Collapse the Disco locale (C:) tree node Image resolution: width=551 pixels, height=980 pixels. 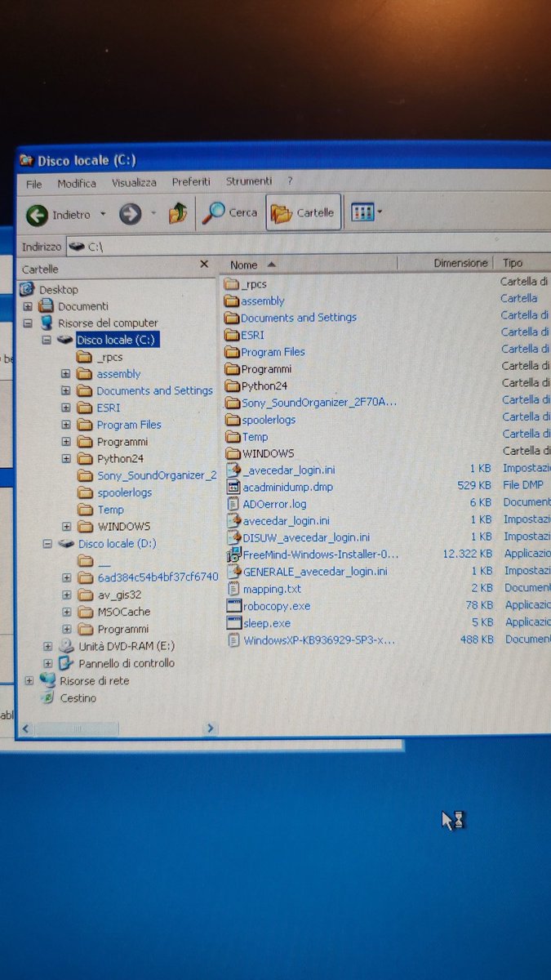(x=47, y=340)
